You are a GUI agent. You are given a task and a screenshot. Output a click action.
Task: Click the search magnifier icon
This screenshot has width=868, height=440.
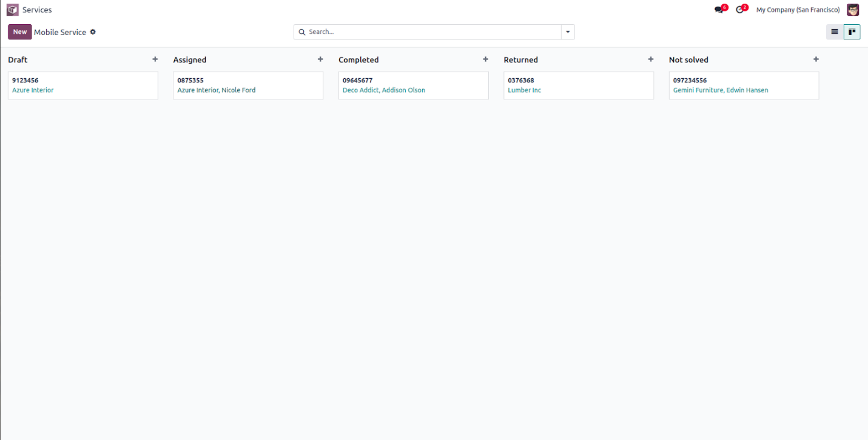pos(301,32)
